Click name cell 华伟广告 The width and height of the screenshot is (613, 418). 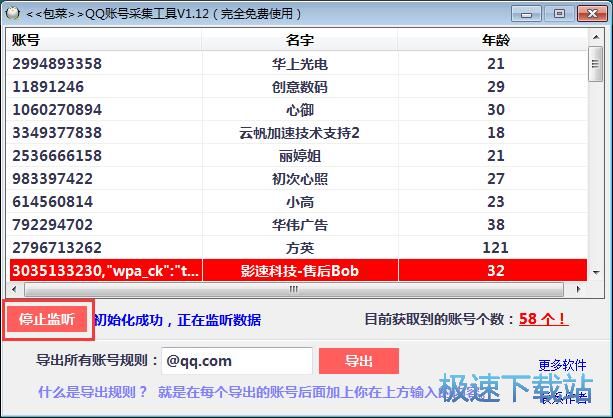300,225
